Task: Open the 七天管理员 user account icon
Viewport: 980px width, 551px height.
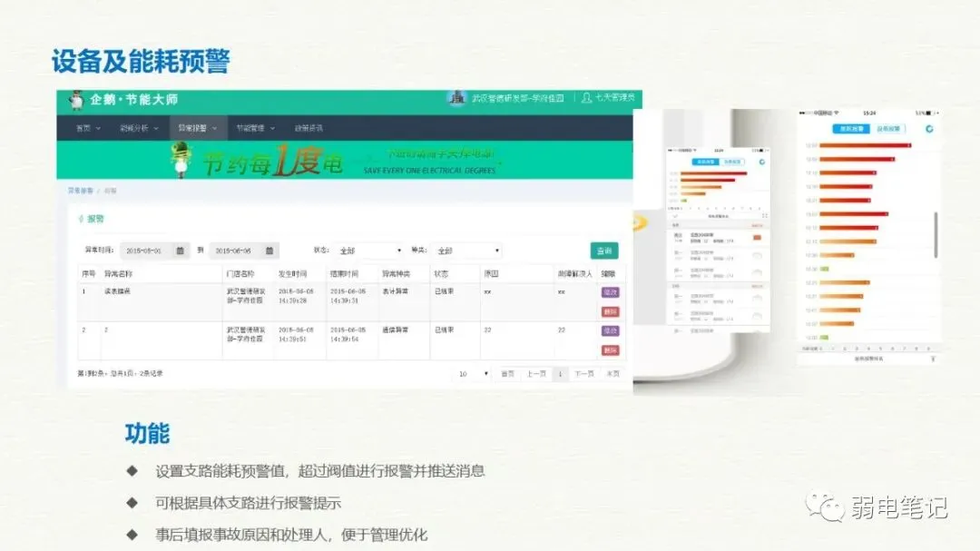Action: click(586, 97)
